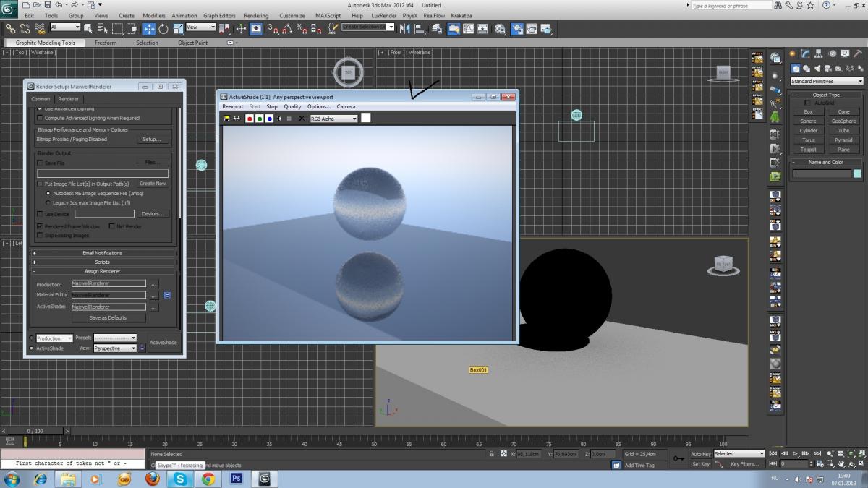Expand the Email Notifications rollout
The width and height of the screenshot is (868, 488).
click(103, 253)
